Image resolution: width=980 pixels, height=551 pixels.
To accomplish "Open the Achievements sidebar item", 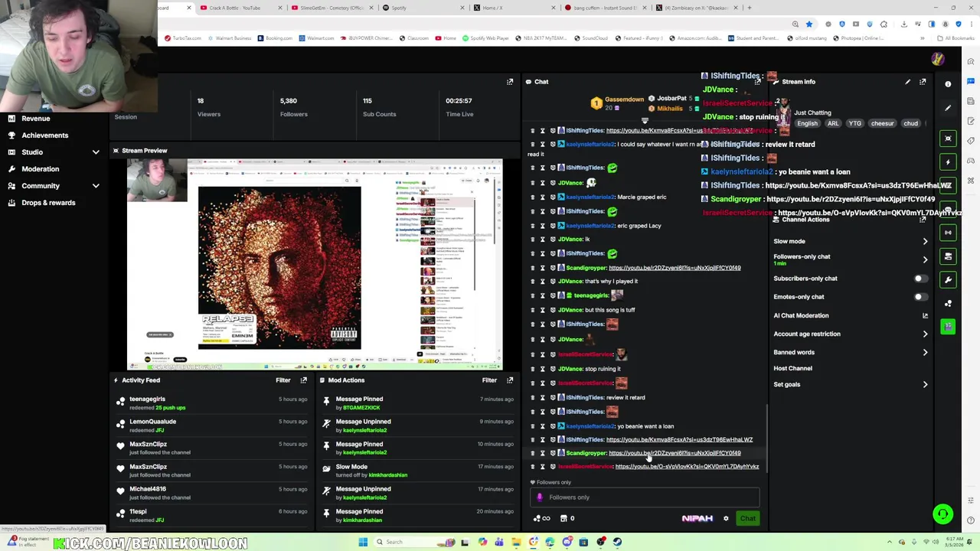I will click(x=44, y=135).
